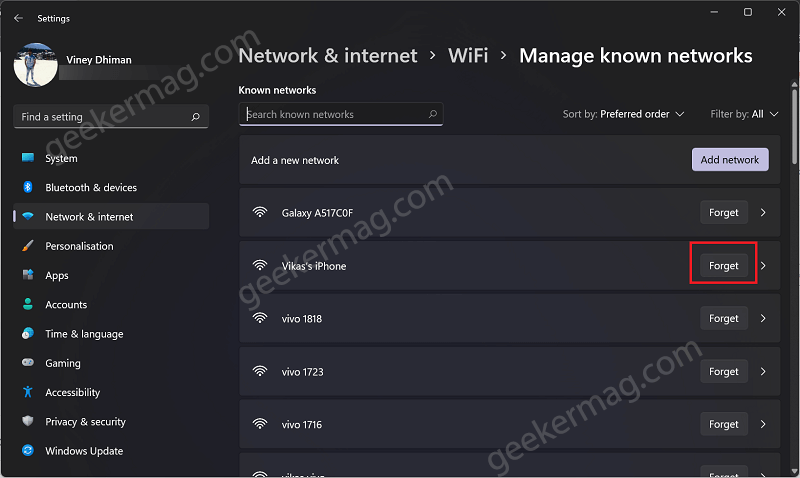Go to WiFi in the breadcrumb

(468, 56)
